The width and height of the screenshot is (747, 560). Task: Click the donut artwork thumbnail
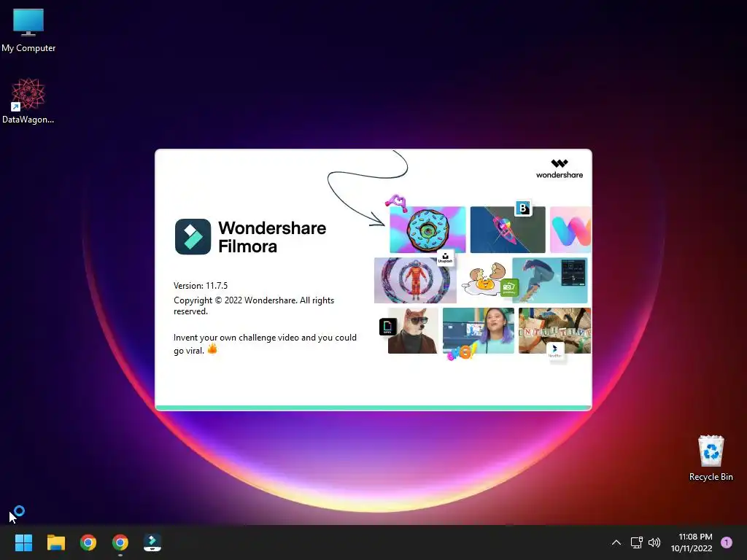(x=427, y=230)
